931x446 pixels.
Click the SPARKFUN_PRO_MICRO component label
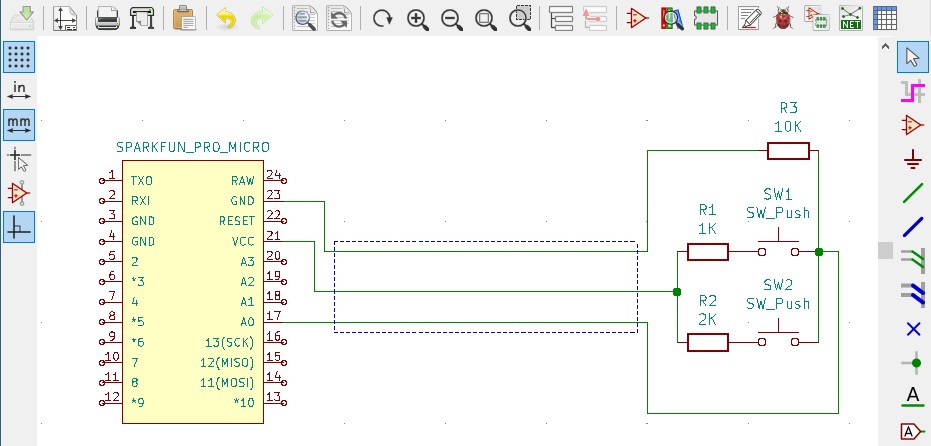coord(193,147)
